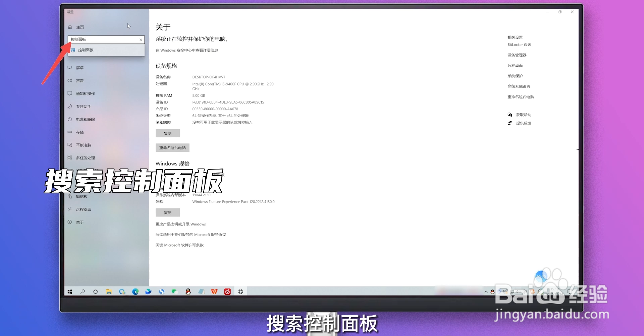Click the 获取帮助 chat icon

coord(510,115)
